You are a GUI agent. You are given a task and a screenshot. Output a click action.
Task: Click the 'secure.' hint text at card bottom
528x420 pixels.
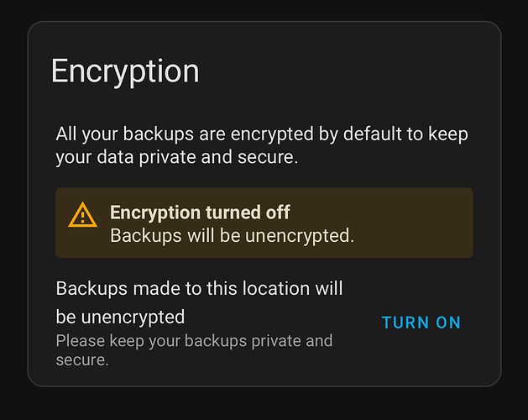[82, 360]
